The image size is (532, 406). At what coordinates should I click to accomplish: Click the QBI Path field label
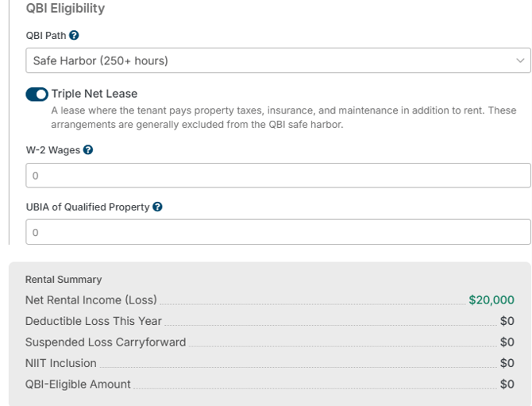46,35
